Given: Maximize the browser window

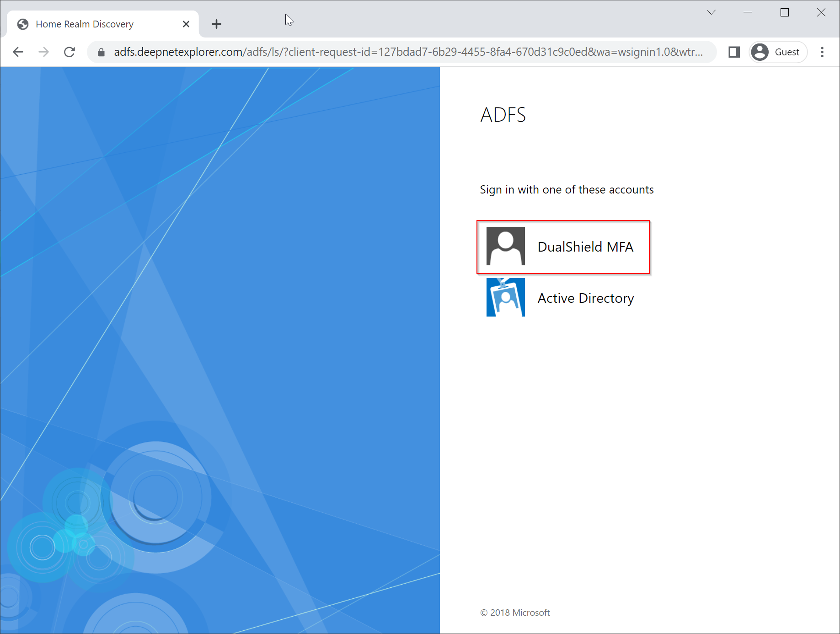Looking at the screenshot, I should click(x=785, y=12).
